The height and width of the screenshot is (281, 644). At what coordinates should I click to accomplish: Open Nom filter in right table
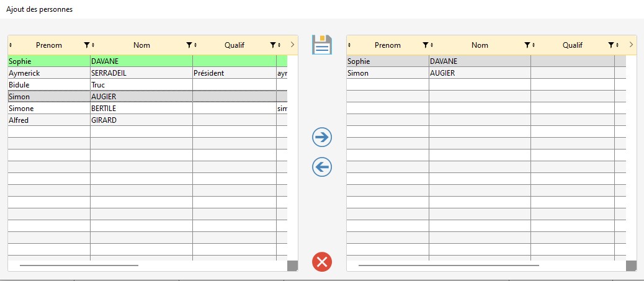pos(527,45)
